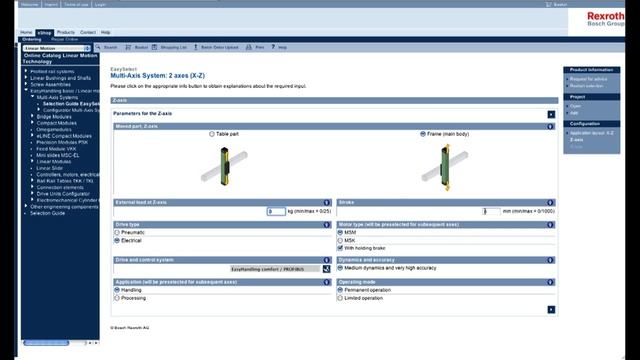Open the Contact tab
Viewport: 640px width, 360px height.
[x=88, y=32]
